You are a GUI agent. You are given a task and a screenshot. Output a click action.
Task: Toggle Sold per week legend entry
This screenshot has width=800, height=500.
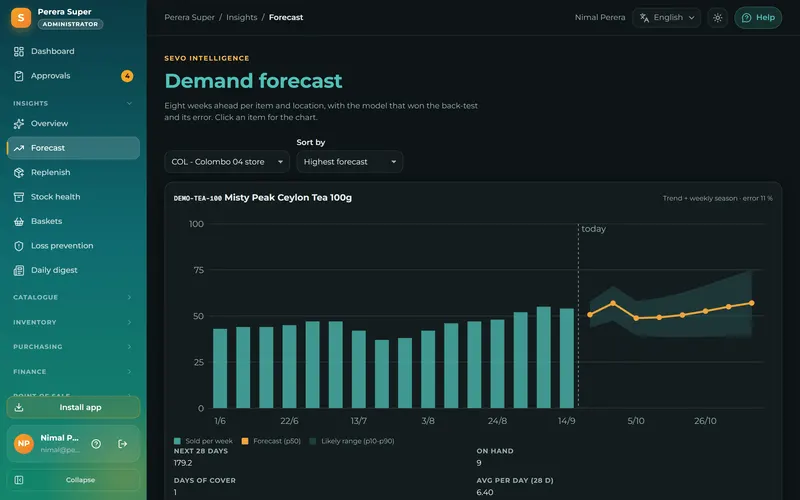pos(203,441)
